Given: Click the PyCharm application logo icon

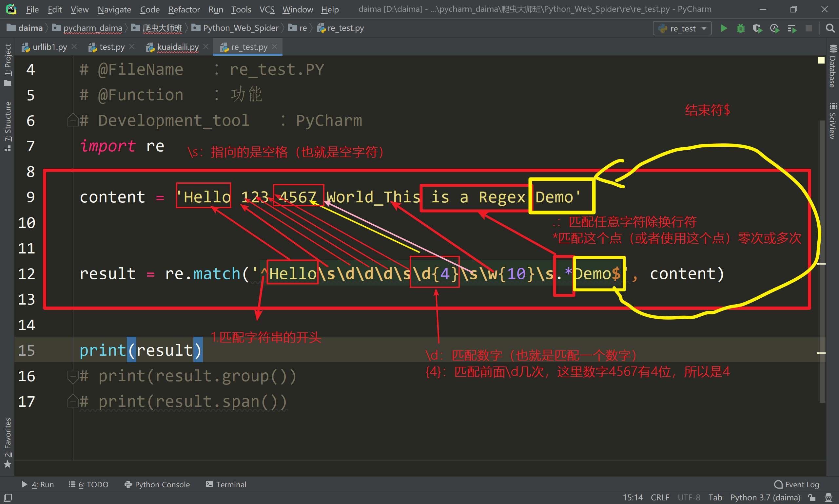Looking at the screenshot, I should pos(11,9).
